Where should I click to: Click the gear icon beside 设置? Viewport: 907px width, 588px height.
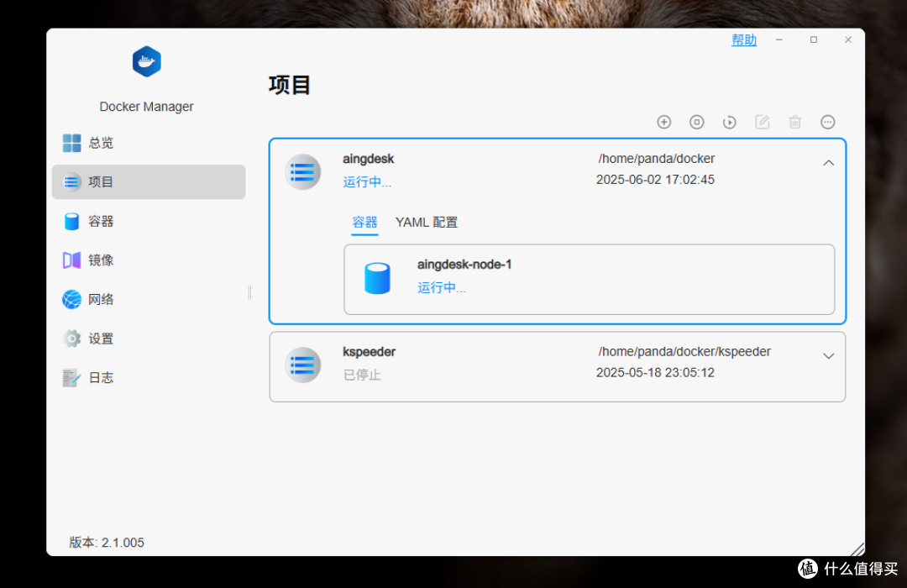point(71,339)
